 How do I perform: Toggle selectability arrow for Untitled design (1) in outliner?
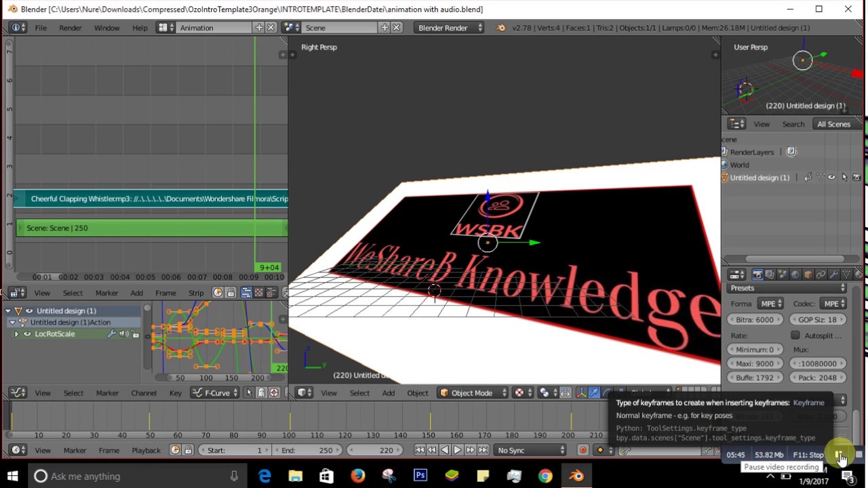click(x=844, y=178)
